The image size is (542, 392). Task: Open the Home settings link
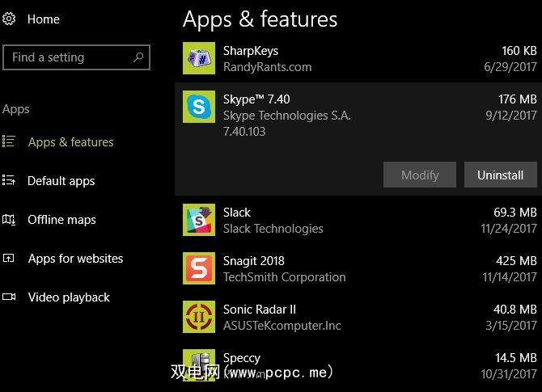point(43,19)
